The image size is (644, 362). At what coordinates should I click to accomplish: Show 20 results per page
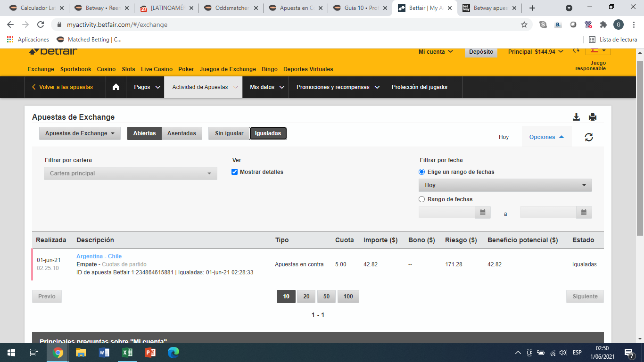click(306, 296)
